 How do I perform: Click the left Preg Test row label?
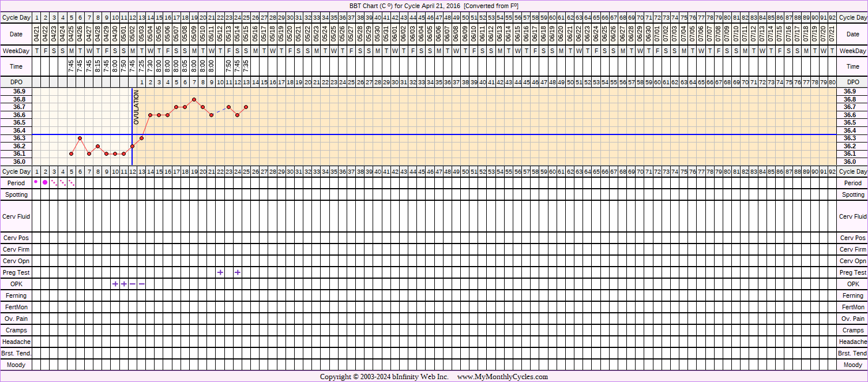(x=17, y=272)
